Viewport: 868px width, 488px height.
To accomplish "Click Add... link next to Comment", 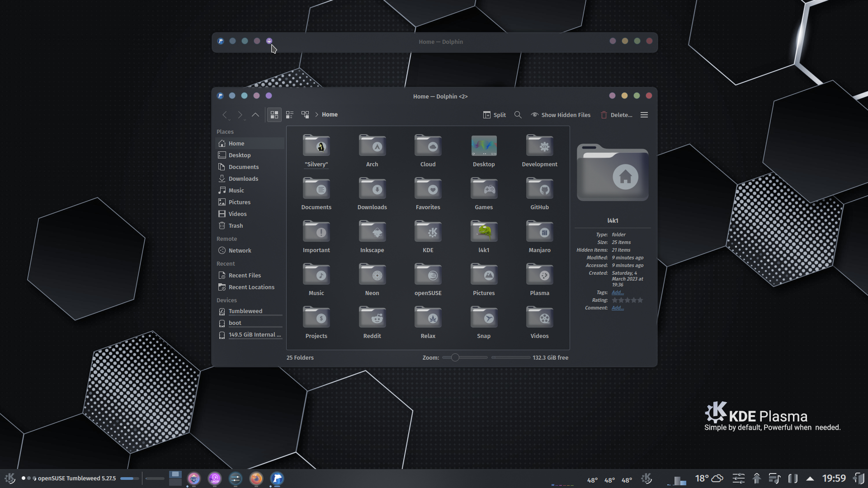I will 618,308.
